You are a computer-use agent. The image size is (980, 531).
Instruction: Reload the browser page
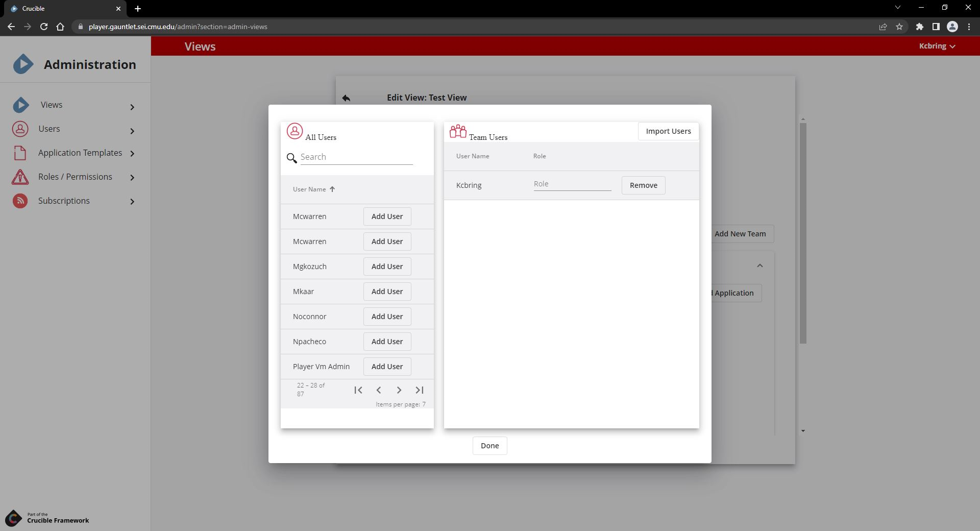44,27
